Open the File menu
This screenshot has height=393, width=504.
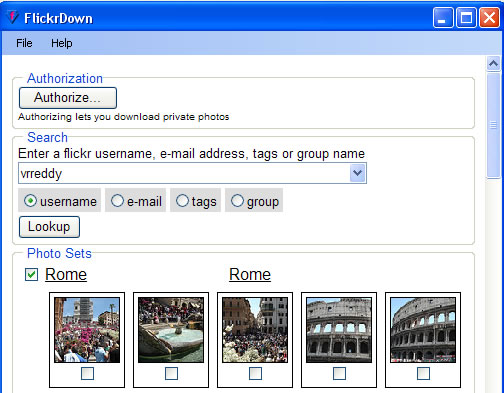point(24,43)
